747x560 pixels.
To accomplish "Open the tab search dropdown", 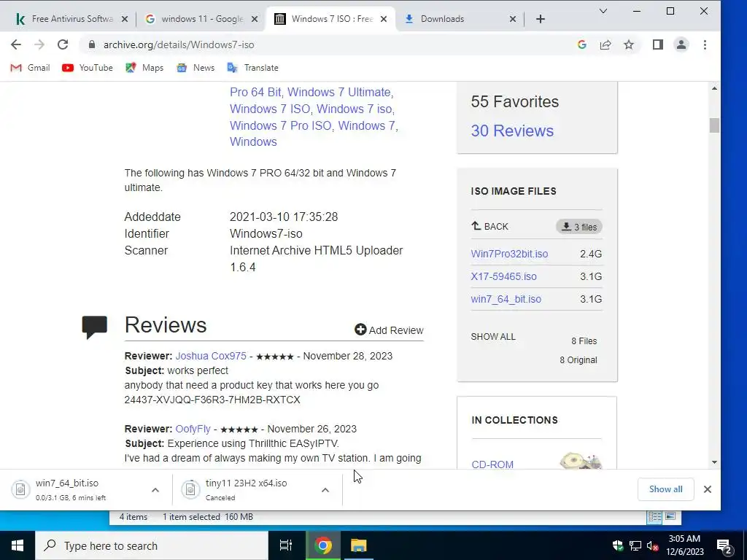I will pos(603,11).
